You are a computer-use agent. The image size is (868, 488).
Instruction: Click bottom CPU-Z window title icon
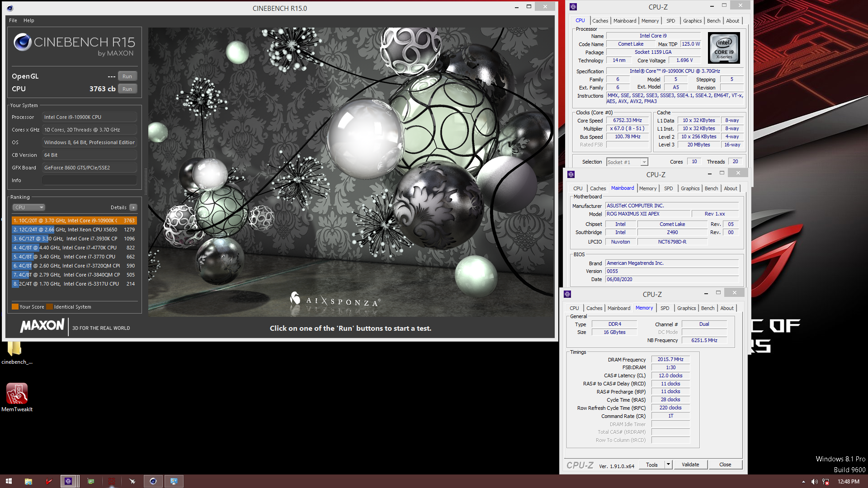[x=567, y=294]
